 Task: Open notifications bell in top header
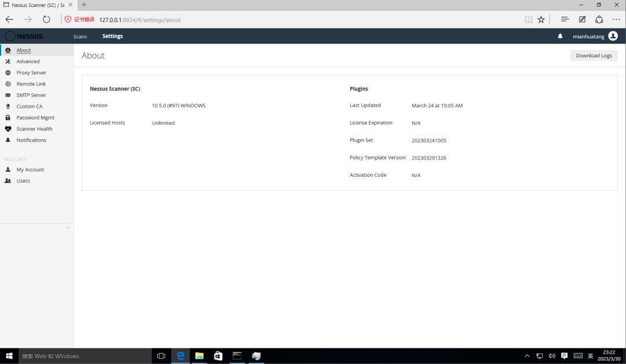pyautogui.click(x=560, y=36)
